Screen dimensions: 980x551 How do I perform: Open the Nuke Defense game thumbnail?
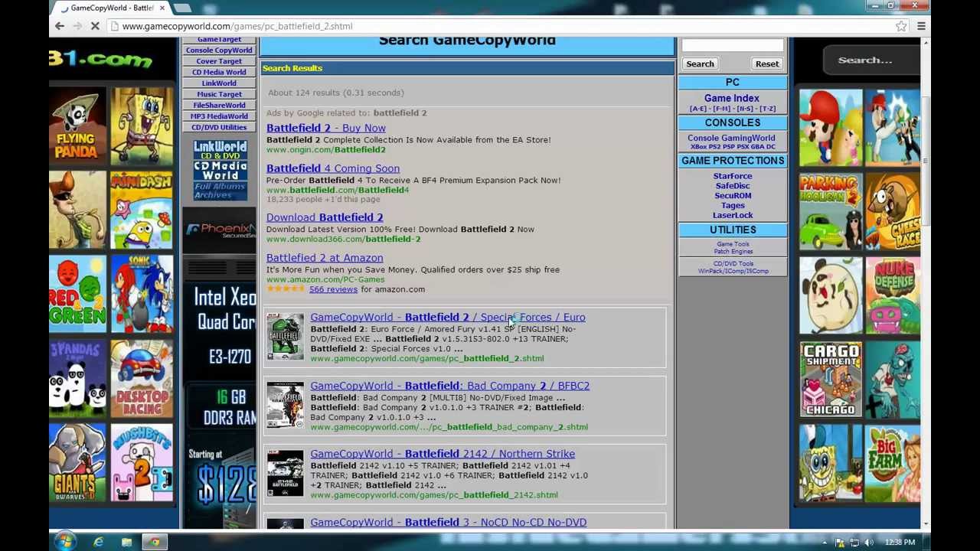(893, 295)
